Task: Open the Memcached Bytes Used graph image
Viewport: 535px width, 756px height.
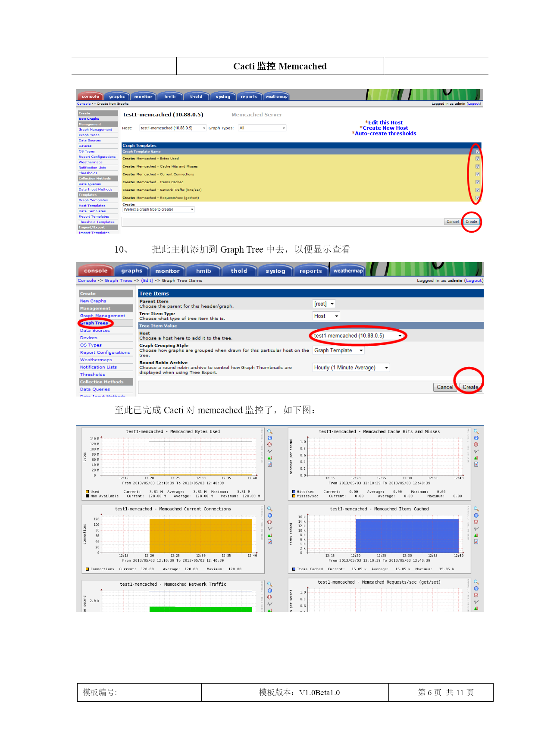Action: coord(173,463)
